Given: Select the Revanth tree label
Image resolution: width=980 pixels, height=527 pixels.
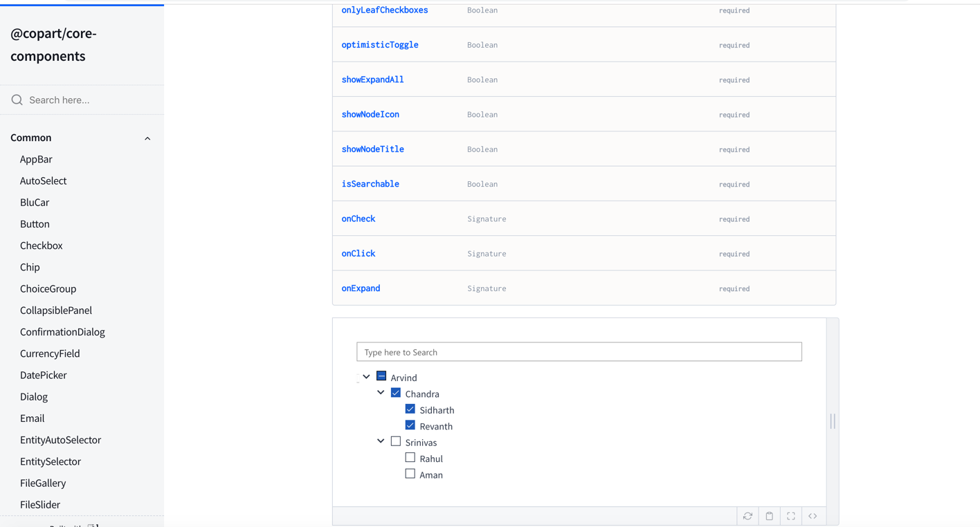Looking at the screenshot, I should (x=436, y=426).
